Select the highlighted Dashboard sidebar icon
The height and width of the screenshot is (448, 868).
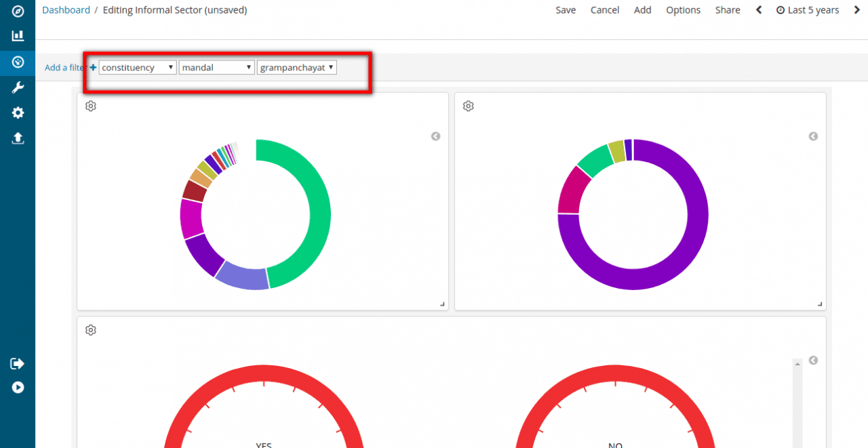point(18,62)
